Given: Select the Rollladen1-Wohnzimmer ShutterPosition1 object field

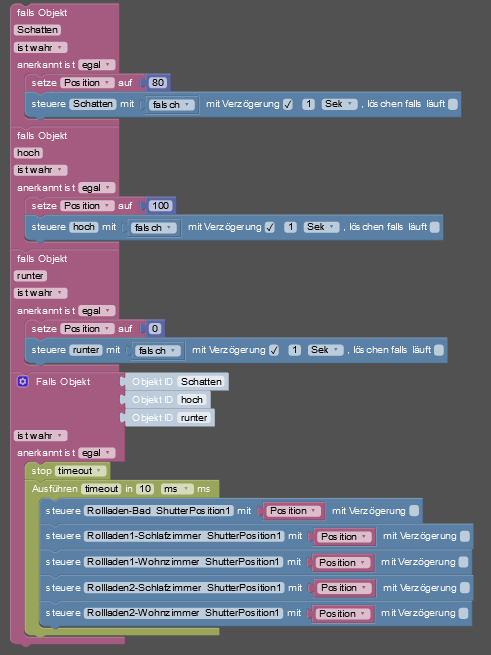Looking at the screenshot, I should pyautogui.click(x=183, y=562).
